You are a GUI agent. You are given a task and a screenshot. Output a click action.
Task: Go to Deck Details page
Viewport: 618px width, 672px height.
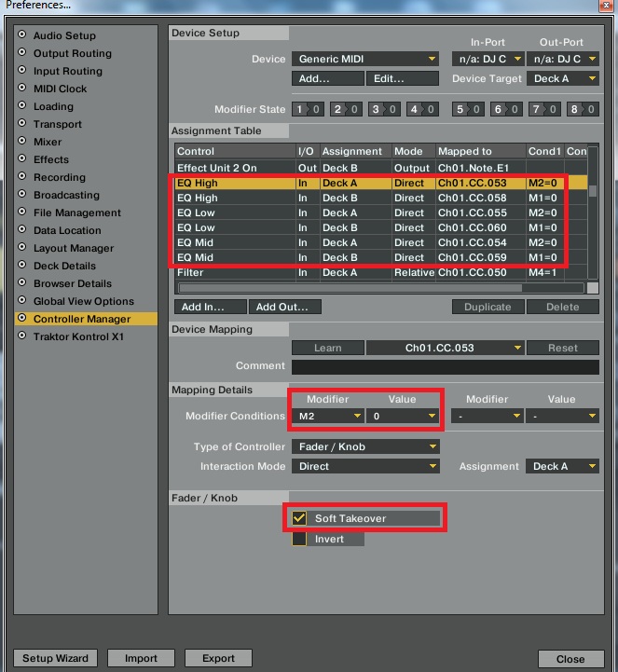[64, 266]
